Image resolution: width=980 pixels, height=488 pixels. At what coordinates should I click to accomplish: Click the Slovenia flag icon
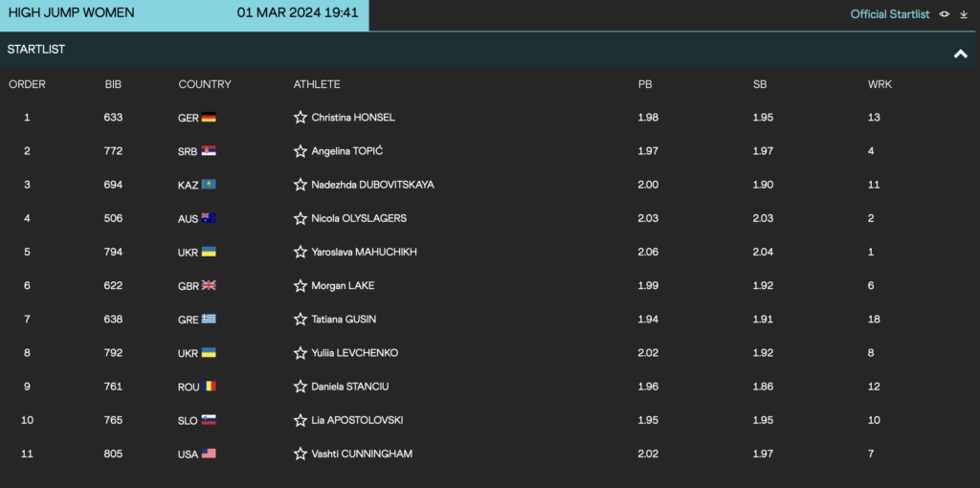(x=209, y=420)
